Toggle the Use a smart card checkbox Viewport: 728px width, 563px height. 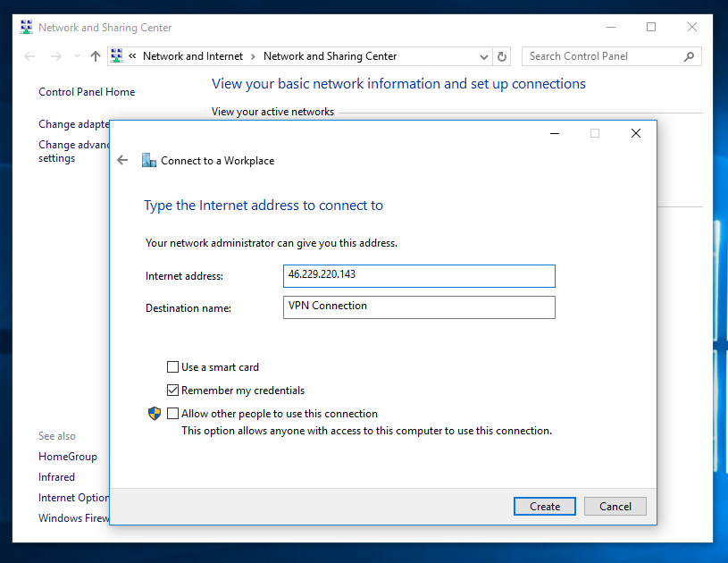(x=172, y=367)
